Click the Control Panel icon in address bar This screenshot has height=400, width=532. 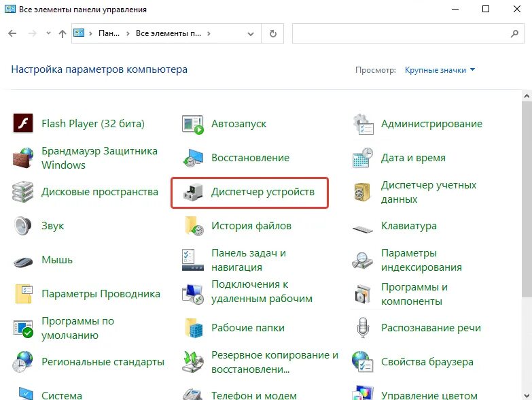(79, 33)
